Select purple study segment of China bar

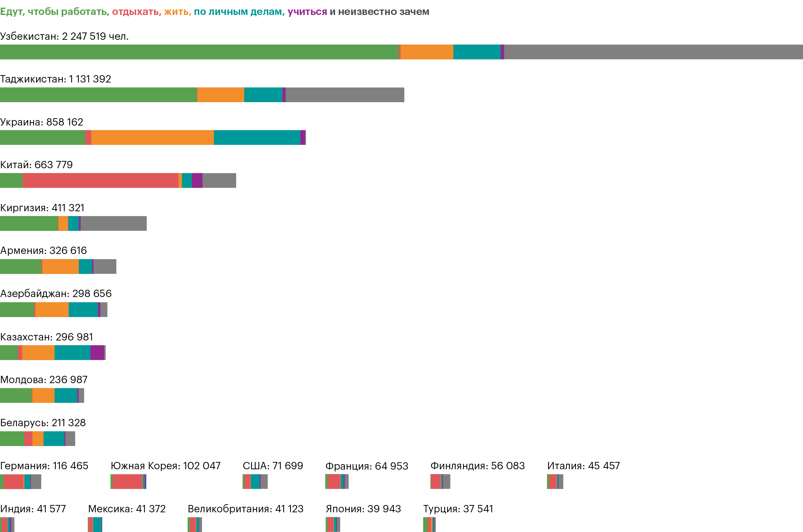tap(197, 180)
